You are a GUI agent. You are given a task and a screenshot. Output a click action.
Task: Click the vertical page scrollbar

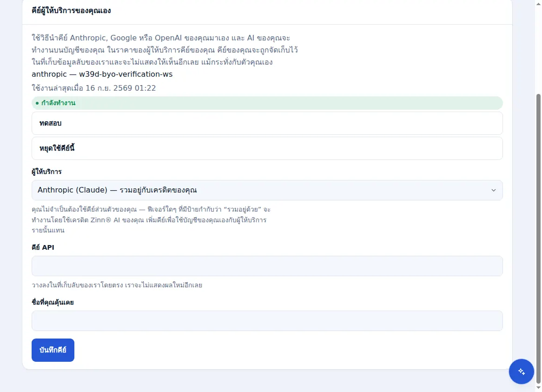(x=538, y=239)
